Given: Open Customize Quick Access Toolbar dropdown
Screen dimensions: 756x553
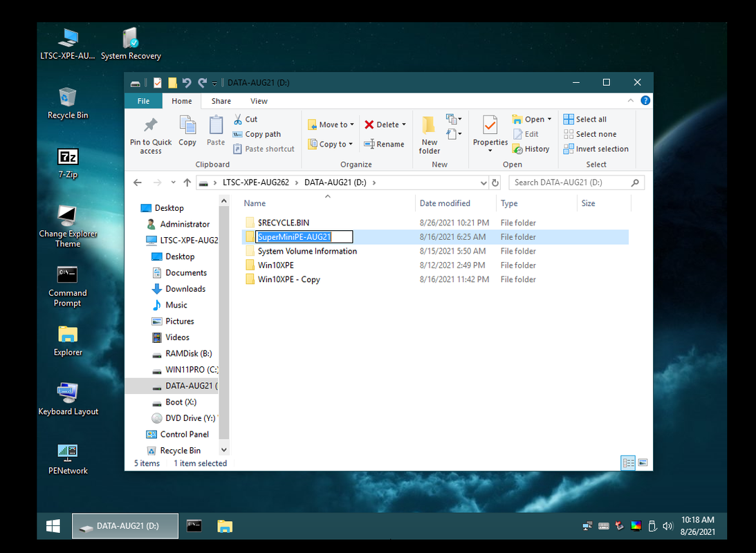Looking at the screenshot, I should (x=214, y=84).
